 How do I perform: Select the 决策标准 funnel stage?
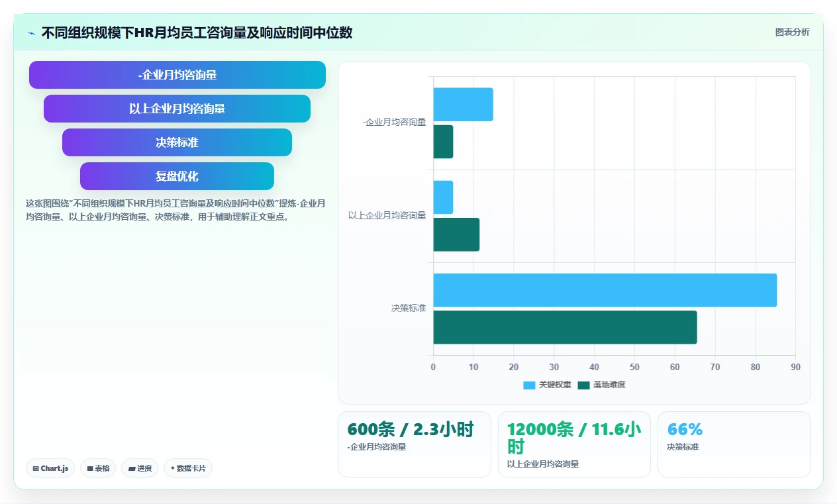click(177, 142)
